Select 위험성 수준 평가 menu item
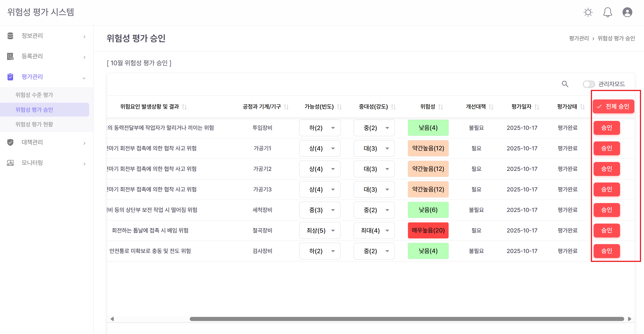Image resolution: width=644 pixels, height=334 pixels. [x=34, y=95]
